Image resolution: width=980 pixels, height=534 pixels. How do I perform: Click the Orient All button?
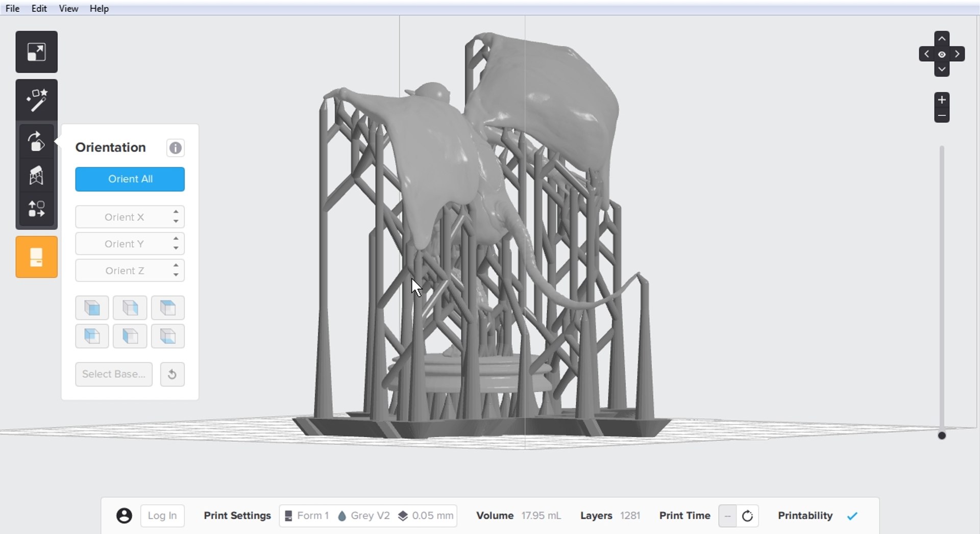tap(130, 179)
